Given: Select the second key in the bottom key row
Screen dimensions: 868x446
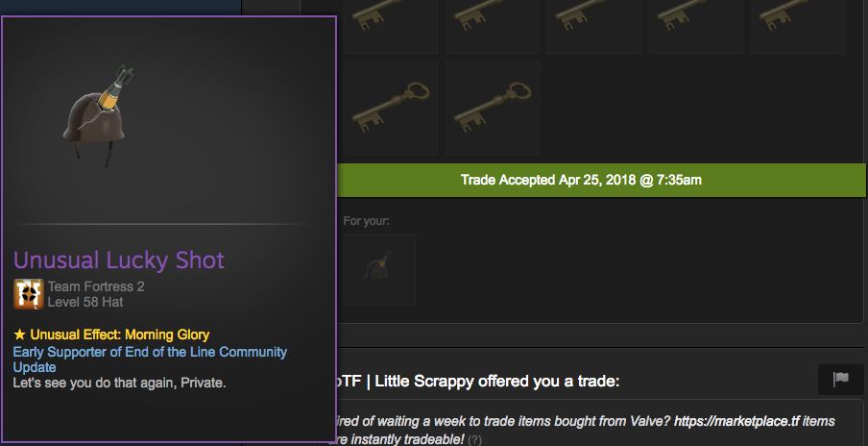Looking at the screenshot, I should (493, 109).
